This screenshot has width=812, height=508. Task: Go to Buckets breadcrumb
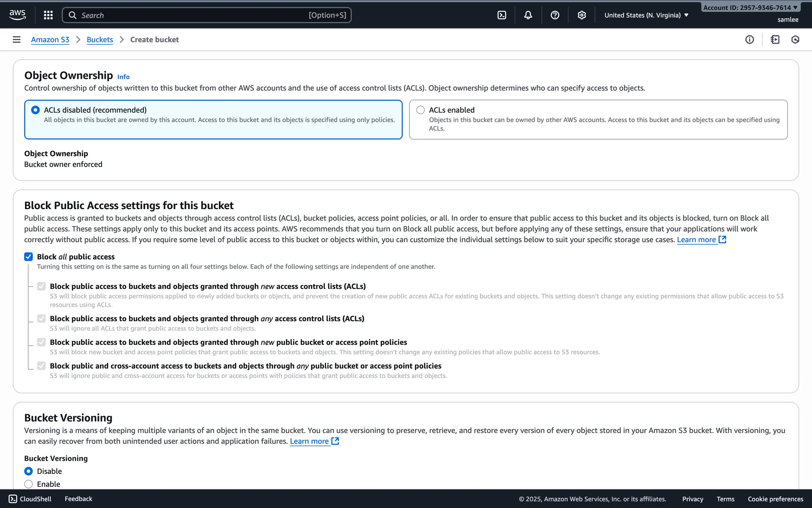[x=100, y=39]
